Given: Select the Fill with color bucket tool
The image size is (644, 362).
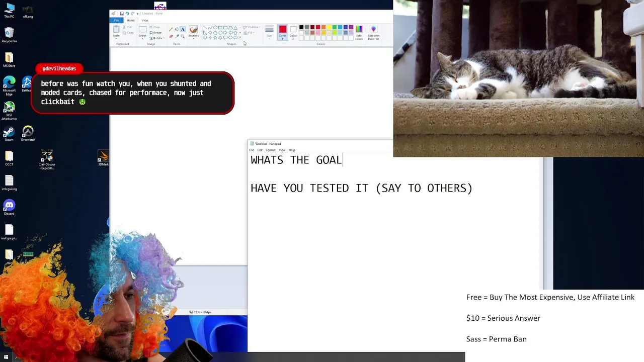Looking at the screenshot, I should point(177,30).
